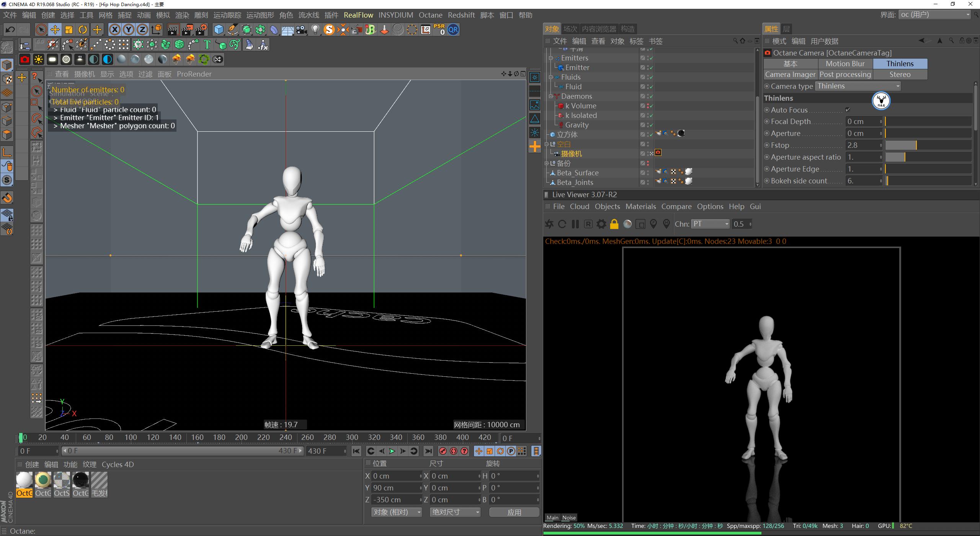The height and width of the screenshot is (536, 980).
Task: Click the 应用 apply button
Action: 514,512
